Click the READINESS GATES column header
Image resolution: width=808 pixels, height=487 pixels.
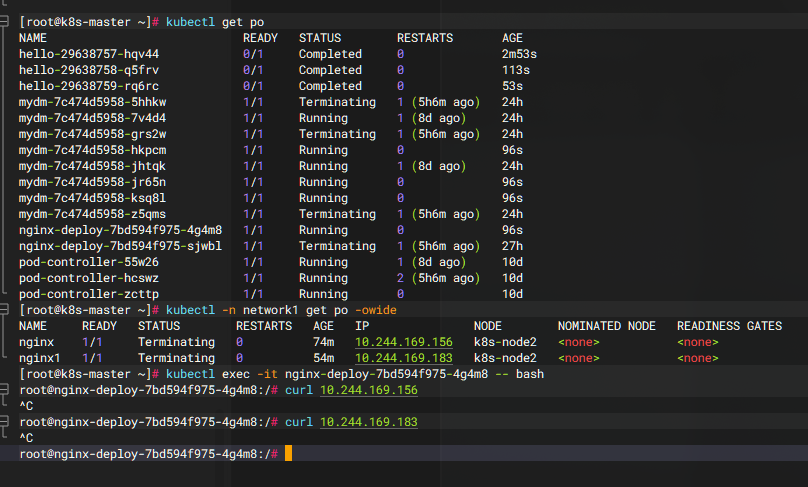[729, 326]
